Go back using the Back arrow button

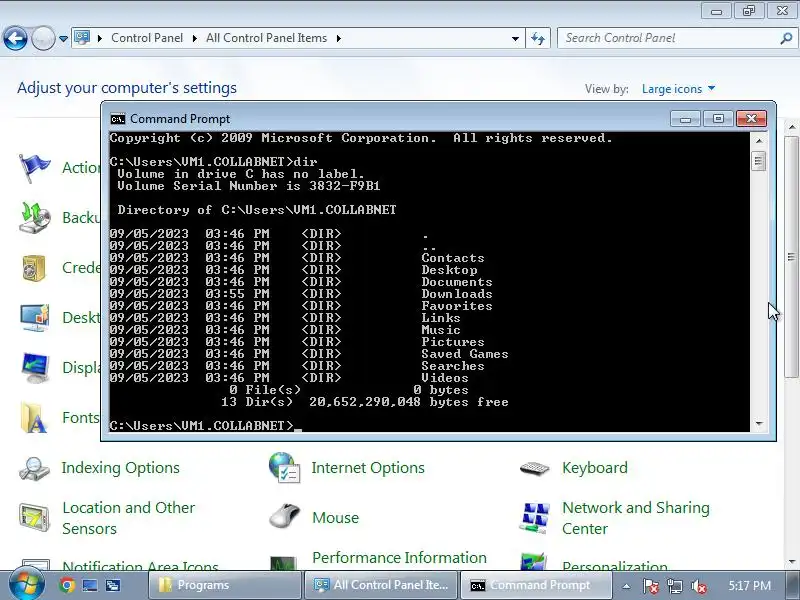pos(15,38)
